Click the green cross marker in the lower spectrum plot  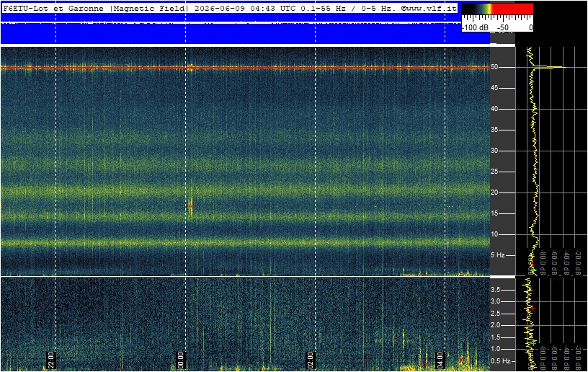[x=534, y=342]
